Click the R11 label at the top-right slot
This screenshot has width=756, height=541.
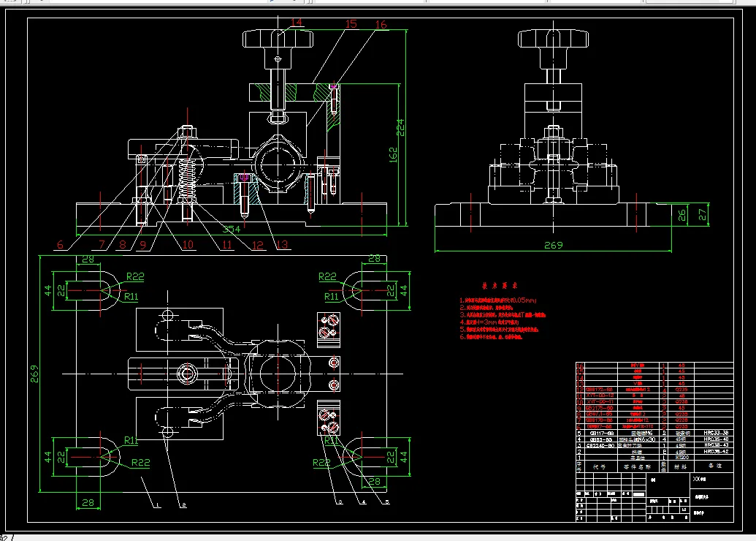332,296
